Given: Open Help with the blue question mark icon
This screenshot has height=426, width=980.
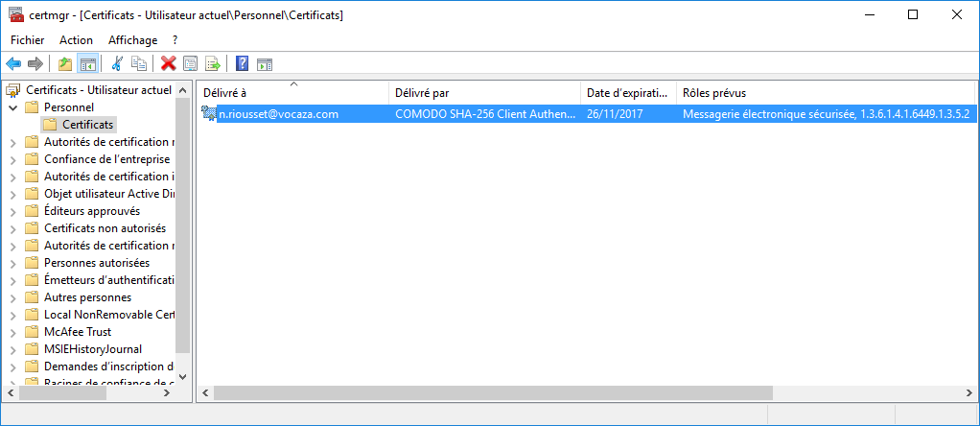Looking at the screenshot, I should tap(242, 63).
